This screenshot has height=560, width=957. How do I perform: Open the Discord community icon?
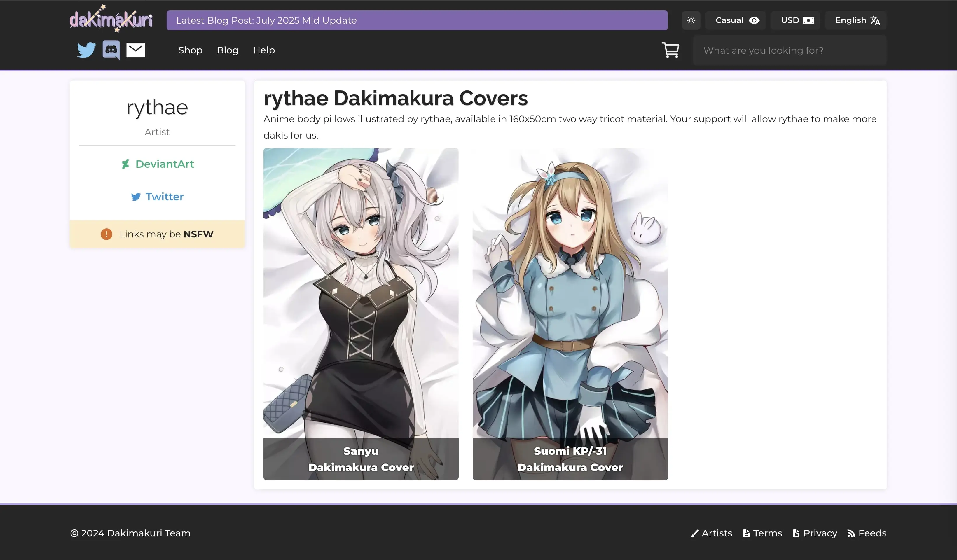point(111,50)
